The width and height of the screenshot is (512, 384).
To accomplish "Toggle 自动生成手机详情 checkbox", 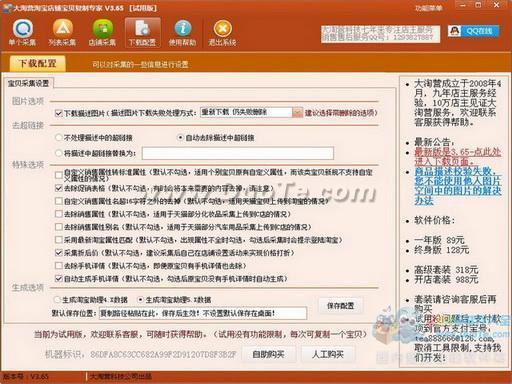I will (x=59, y=278).
